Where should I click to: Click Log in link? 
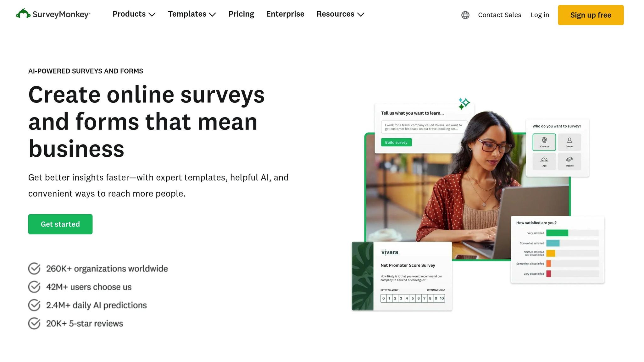540,15
